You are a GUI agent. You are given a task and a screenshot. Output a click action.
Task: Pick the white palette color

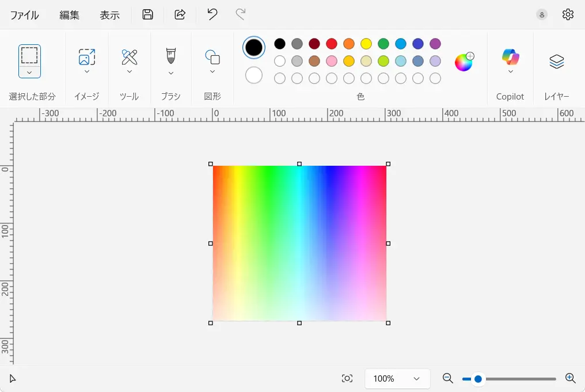coord(280,61)
